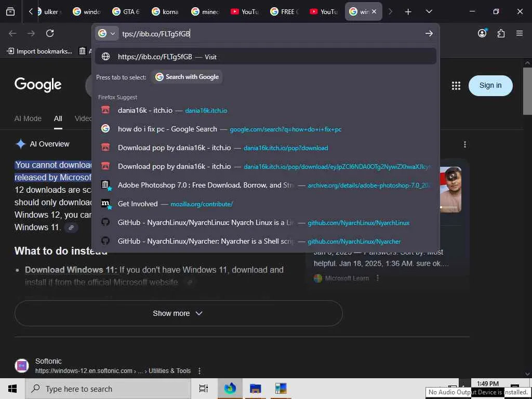
Task: Click AI Overview sparkle icon
Action: point(20,144)
